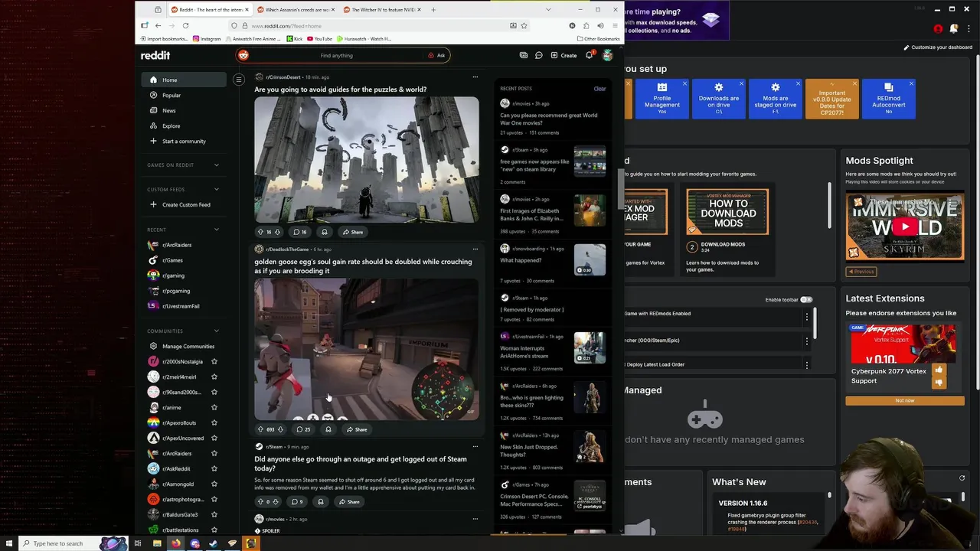
Task: Collapse the Custom Feeds section
Action: pyautogui.click(x=217, y=189)
